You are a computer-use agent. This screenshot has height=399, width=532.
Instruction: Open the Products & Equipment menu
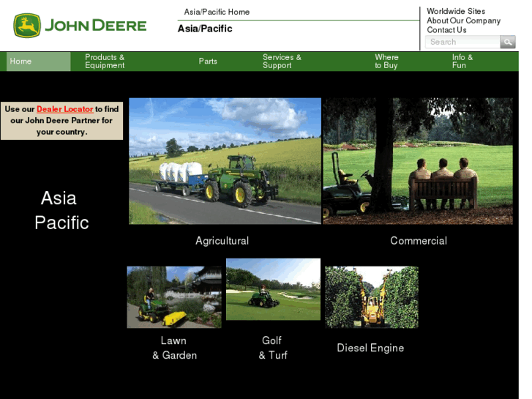tap(105, 61)
